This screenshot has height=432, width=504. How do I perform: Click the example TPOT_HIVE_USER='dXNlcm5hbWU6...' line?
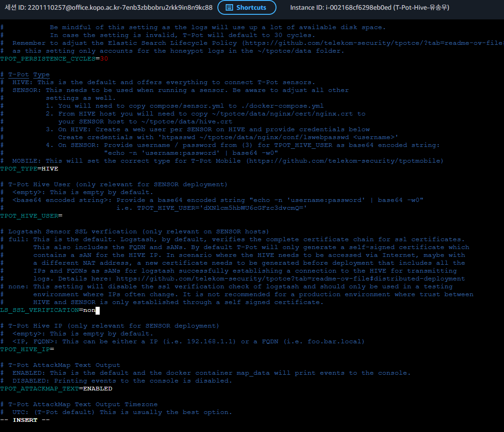point(154,208)
